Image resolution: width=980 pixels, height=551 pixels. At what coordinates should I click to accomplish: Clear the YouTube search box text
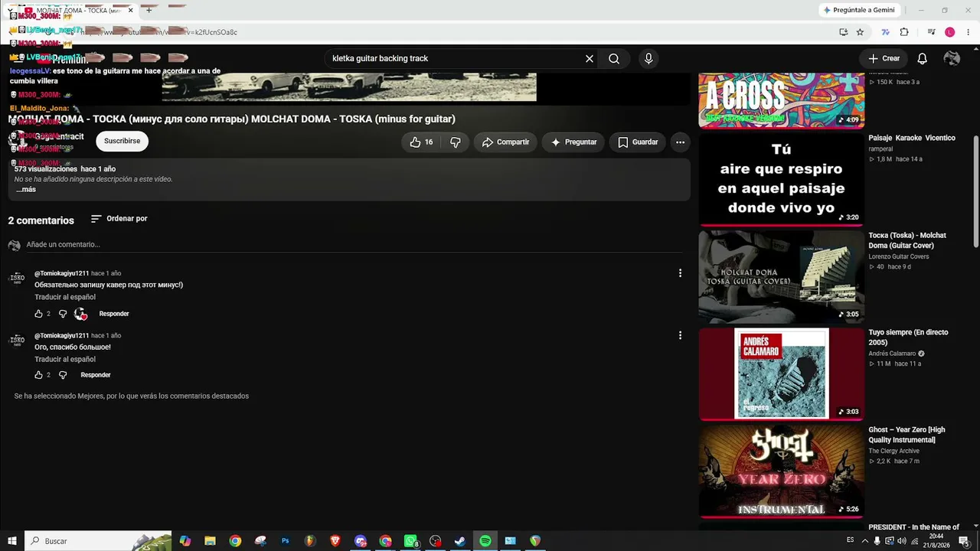[x=590, y=59]
